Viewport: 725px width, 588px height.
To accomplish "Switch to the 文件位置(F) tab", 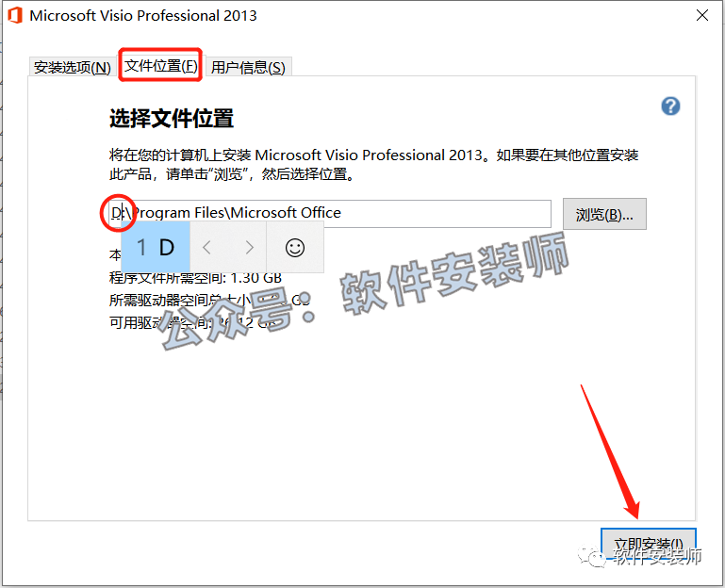I will pos(161,66).
